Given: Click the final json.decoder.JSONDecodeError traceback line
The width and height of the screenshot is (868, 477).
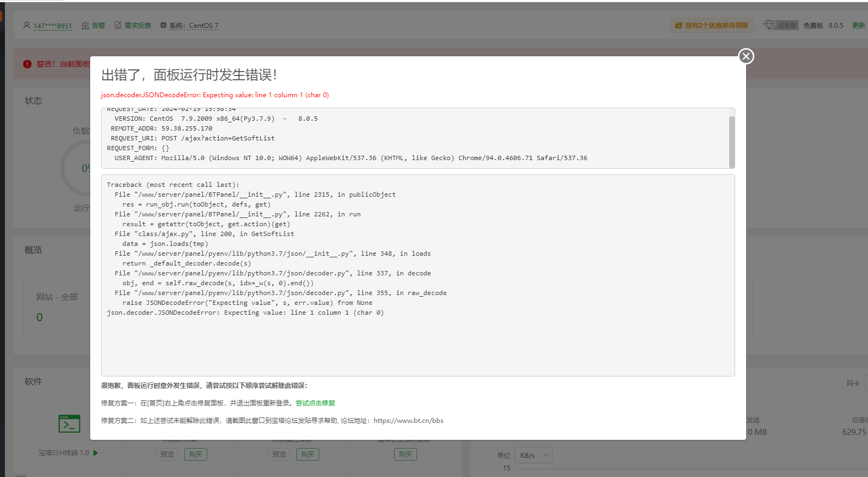Looking at the screenshot, I should click(x=245, y=313).
